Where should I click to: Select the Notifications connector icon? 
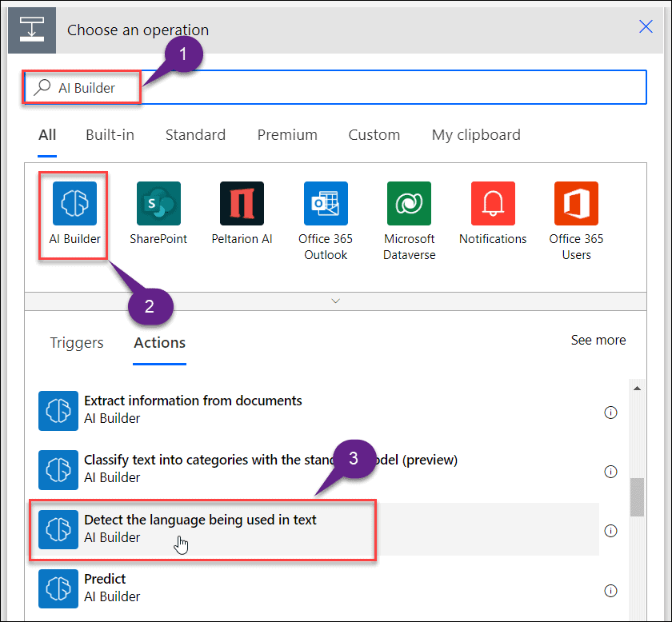coord(493,203)
